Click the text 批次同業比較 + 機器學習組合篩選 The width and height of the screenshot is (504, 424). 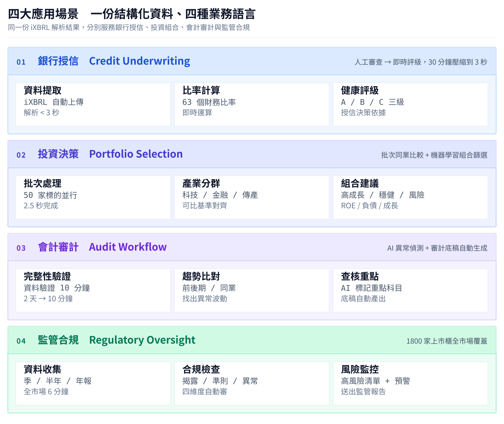(434, 155)
